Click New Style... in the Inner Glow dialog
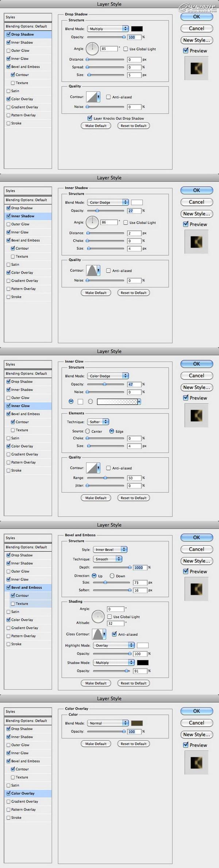The height and width of the screenshot is (868, 219). coord(196,387)
